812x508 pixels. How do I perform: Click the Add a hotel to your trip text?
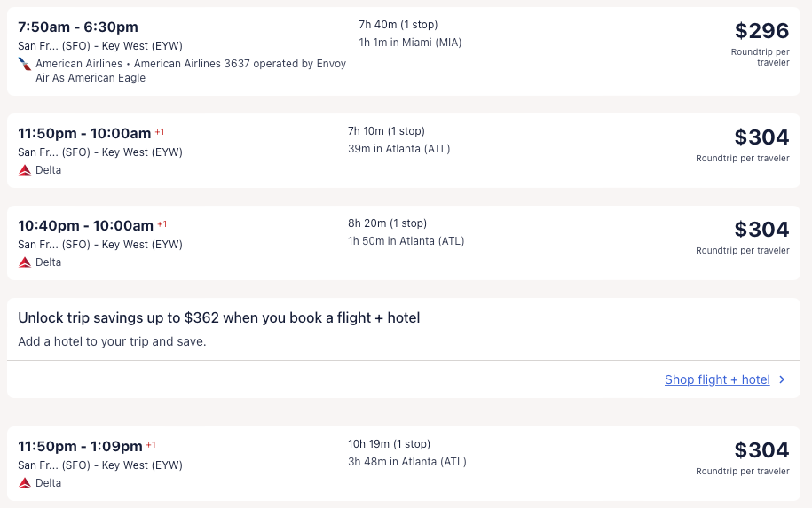click(112, 341)
